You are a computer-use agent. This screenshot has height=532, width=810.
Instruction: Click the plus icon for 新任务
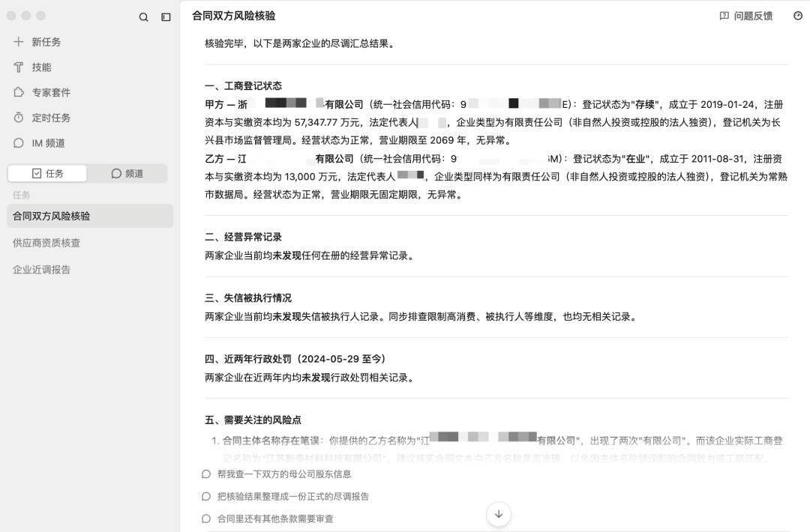[x=19, y=42]
